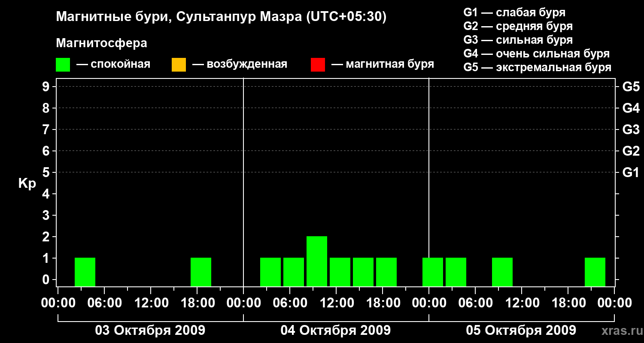Click the 'G4' label on right axis
Image resolution: width=644 pixels, height=343 pixels.
click(x=631, y=108)
